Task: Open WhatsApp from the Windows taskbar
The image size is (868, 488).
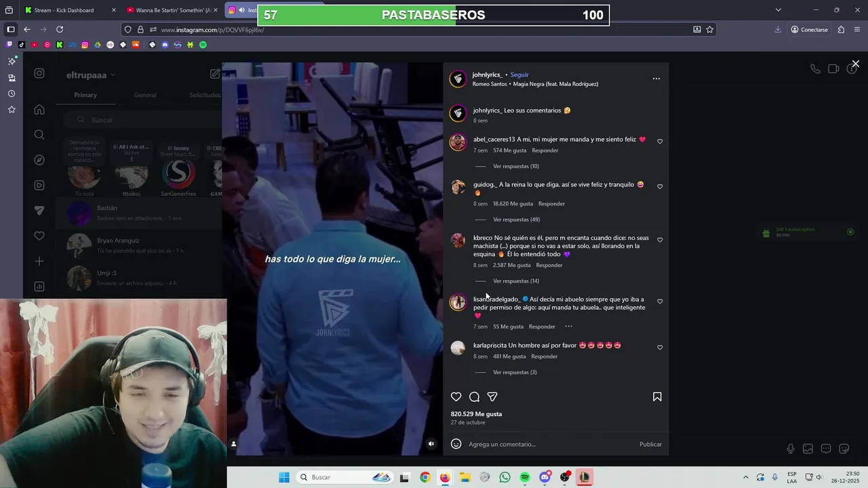Action: pos(505,477)
